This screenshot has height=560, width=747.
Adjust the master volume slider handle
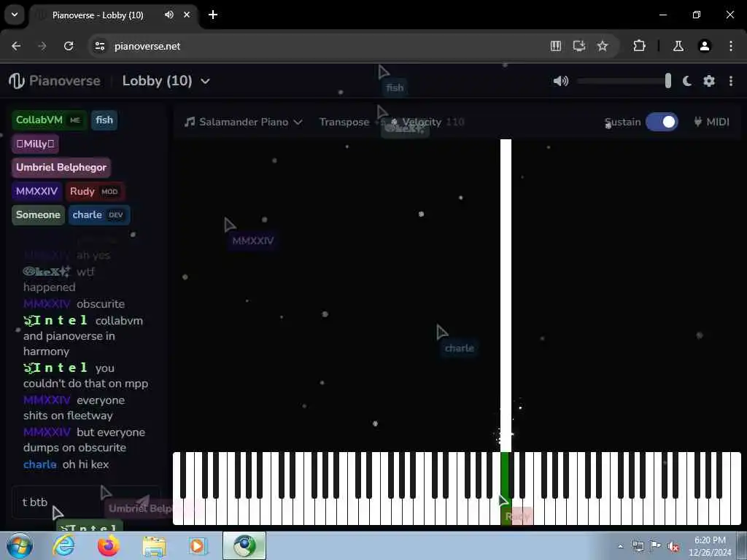click(668, 81)
